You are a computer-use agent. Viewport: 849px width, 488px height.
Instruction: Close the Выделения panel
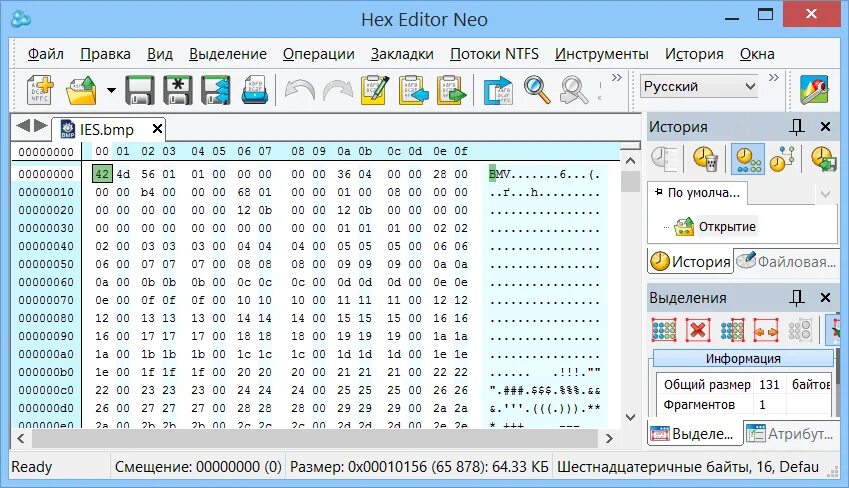coord(825,297)
